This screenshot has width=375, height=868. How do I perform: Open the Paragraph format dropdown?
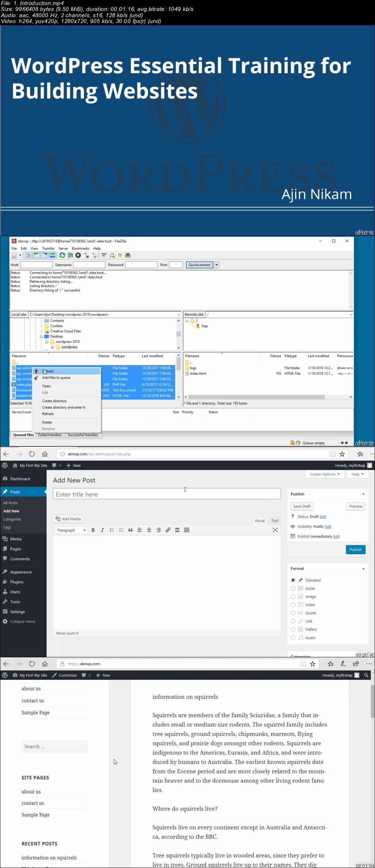[x=71, y=530]
